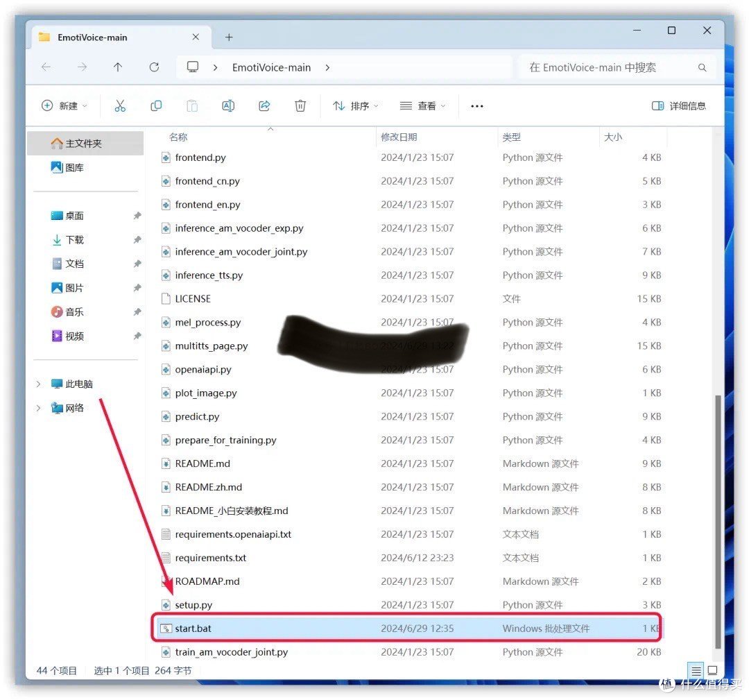Select the Rename icon
The image size is (749, 700).
tap(228, 105)
